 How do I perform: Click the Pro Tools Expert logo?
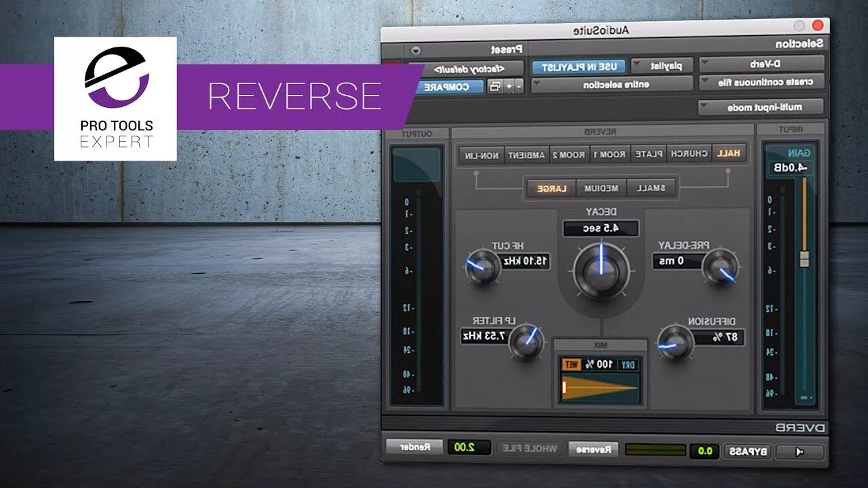[x=116, y=99]
